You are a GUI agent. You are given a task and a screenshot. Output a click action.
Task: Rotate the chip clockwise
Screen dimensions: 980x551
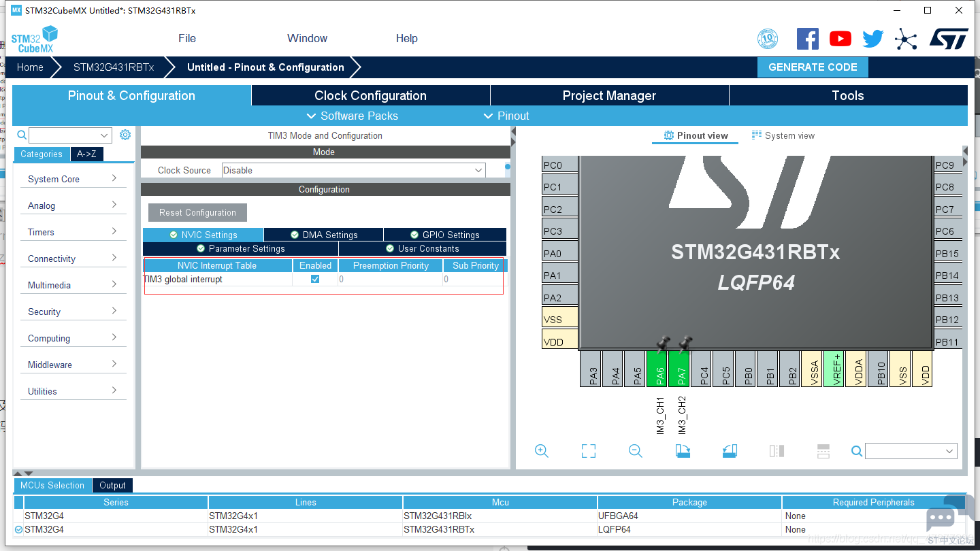point(683,451)
